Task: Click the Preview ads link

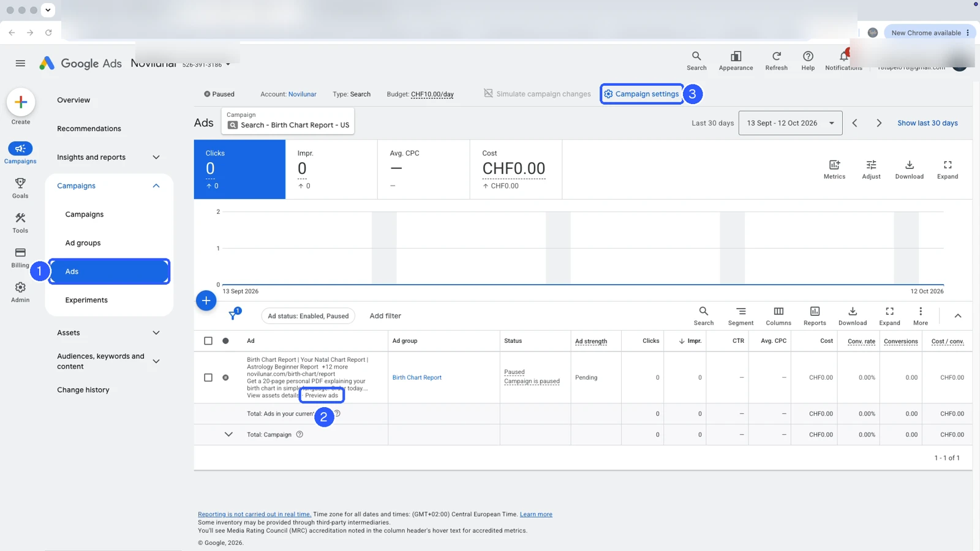Action: (322, 395)
